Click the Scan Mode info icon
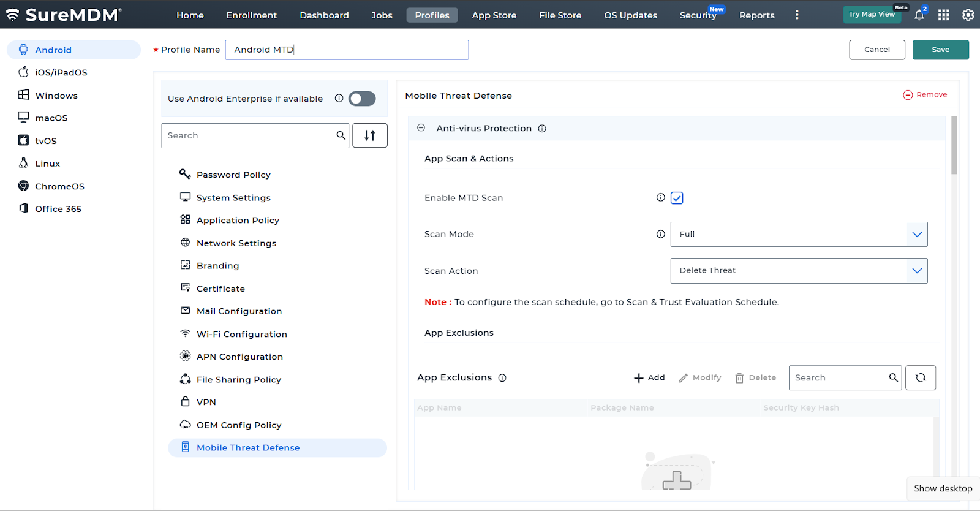This screenshot has width=980, height=511. [x=660, y=234]
